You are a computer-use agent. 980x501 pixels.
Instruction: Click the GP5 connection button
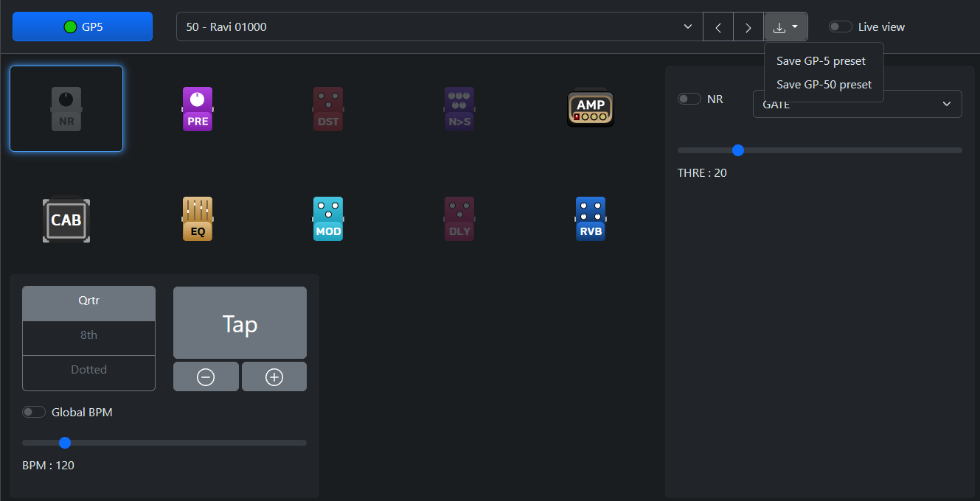(x=83, y=27)
